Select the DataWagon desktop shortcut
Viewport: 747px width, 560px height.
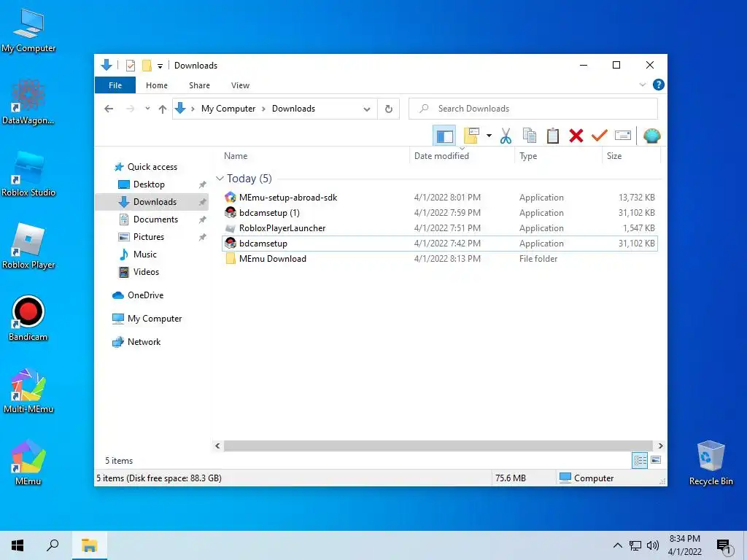(x=28, y=102)
